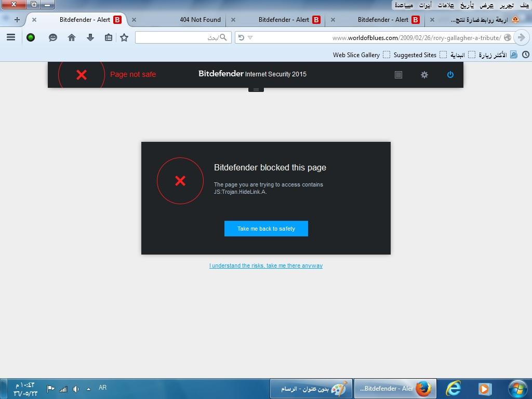Open Internet Explorer from taskbar
This screenshot has width=532, height=399.
(454, 389)
